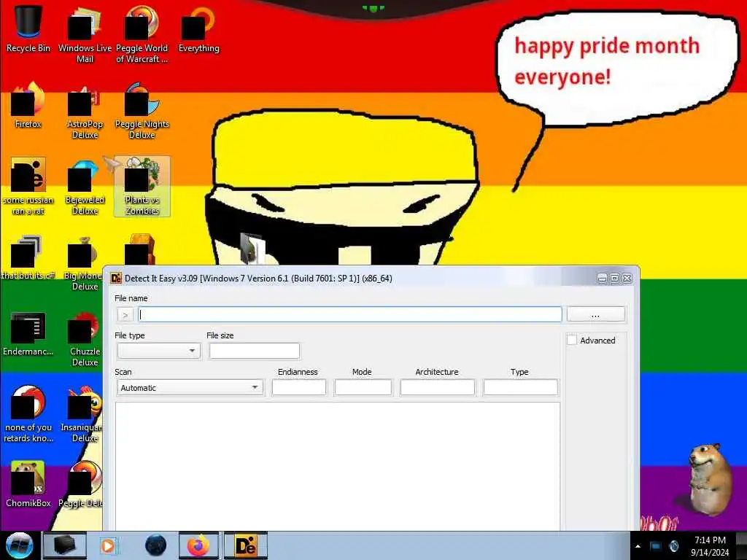This screenshot has height=560, width=747.
Task: Switch to Detect It Easy taskbar button
Action: tap(246, 545)
